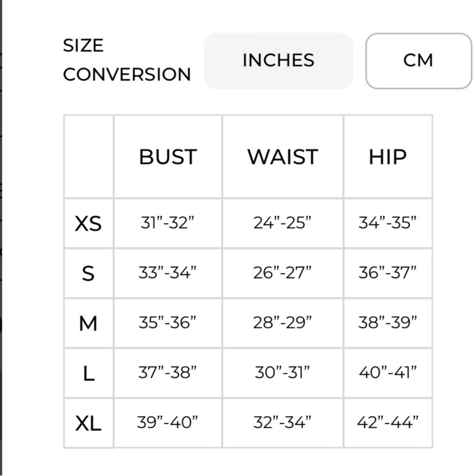Select the S size row label
Viewport: 476px width, 476px height.
click(88, 274)
